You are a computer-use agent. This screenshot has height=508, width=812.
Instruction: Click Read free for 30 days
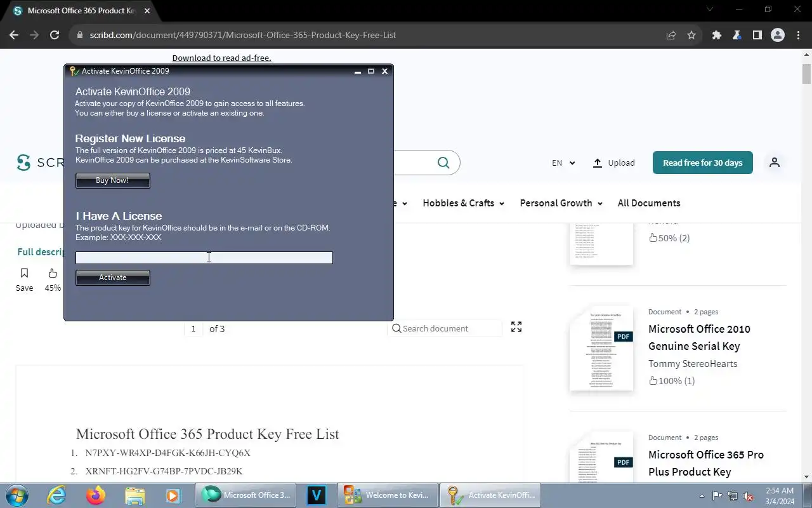click(x=702, y=163)
